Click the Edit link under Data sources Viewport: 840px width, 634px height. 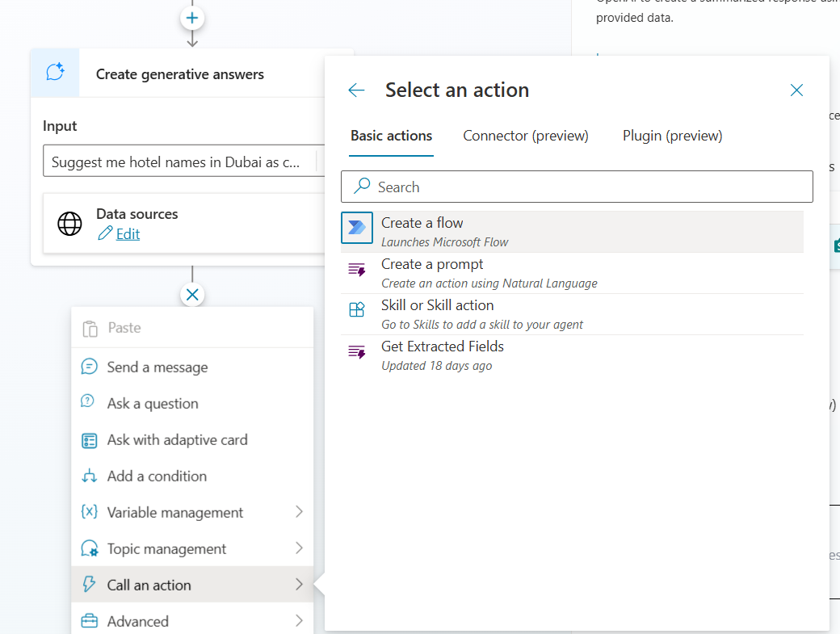coord(128,234)
